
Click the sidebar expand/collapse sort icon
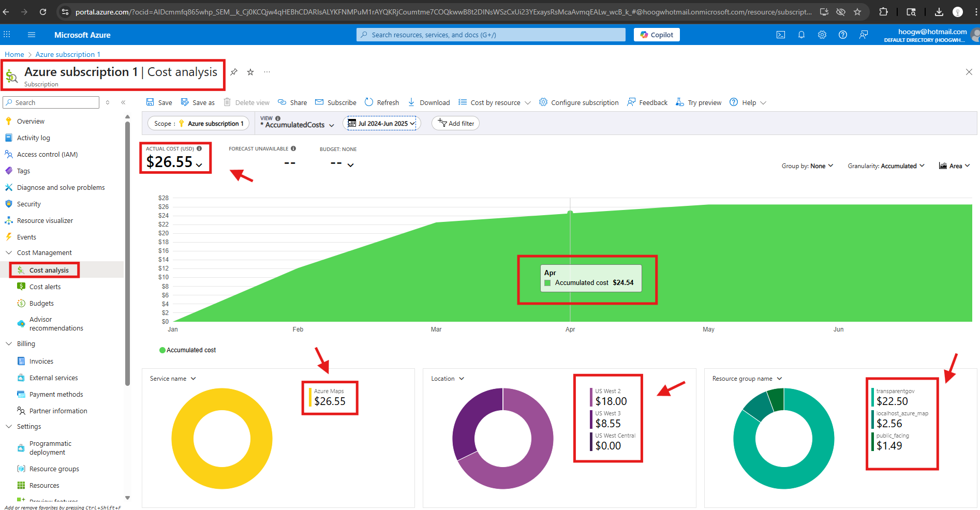pyautogui.click(x=108, y=102)
